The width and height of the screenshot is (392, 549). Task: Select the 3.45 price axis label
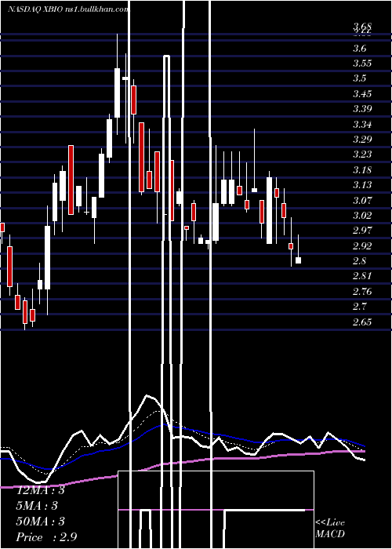click(362, 94)
